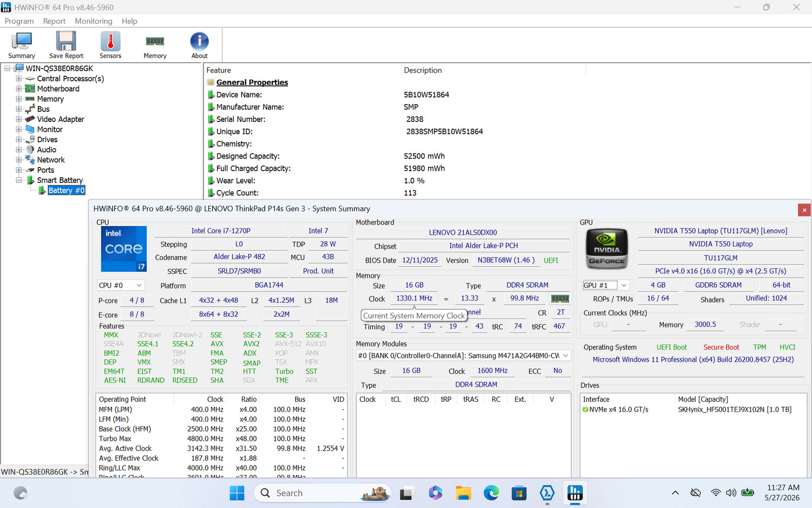Open File Explorer from the taskbar
This screenshot has width=812, height=508.
point(463,493)
